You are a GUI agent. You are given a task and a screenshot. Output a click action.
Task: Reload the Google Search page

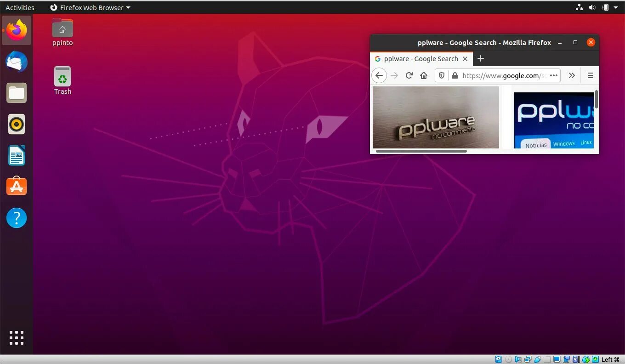click(409, 75)
